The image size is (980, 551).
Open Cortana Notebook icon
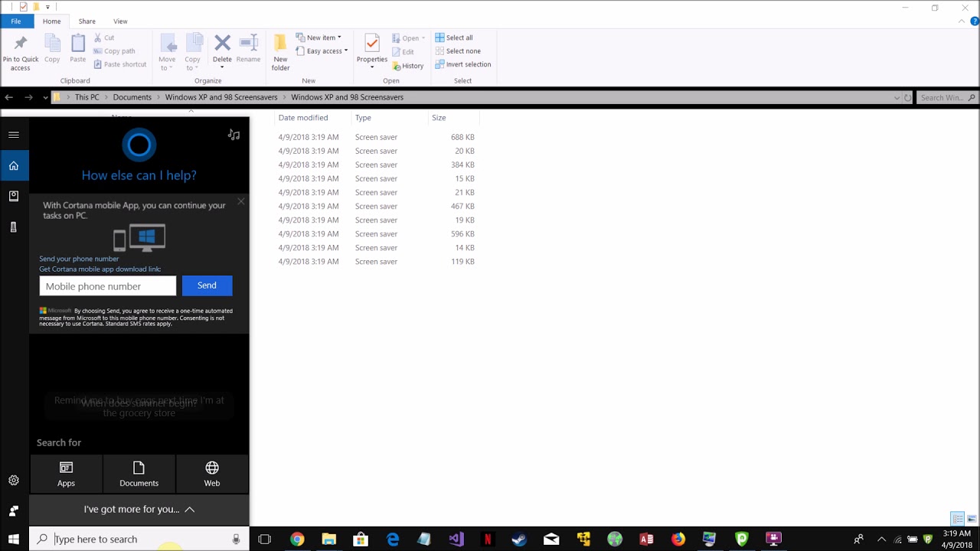[x=14, y=196]
